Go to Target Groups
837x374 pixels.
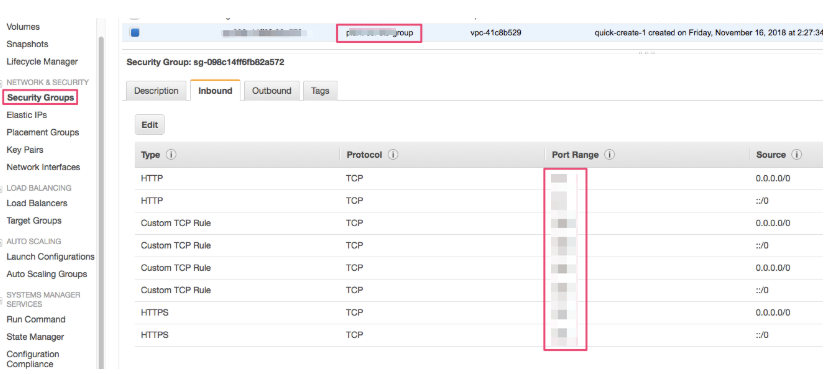[34, 220]
